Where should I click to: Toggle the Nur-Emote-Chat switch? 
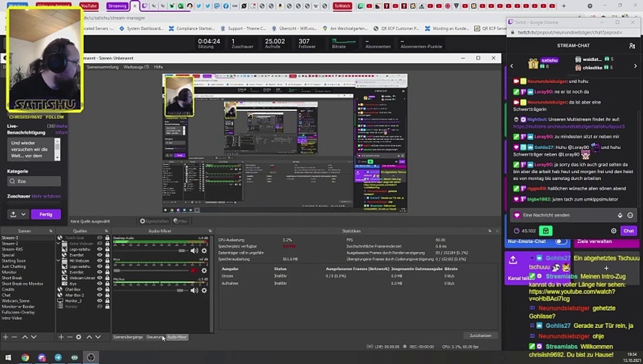tap(561, 242)
